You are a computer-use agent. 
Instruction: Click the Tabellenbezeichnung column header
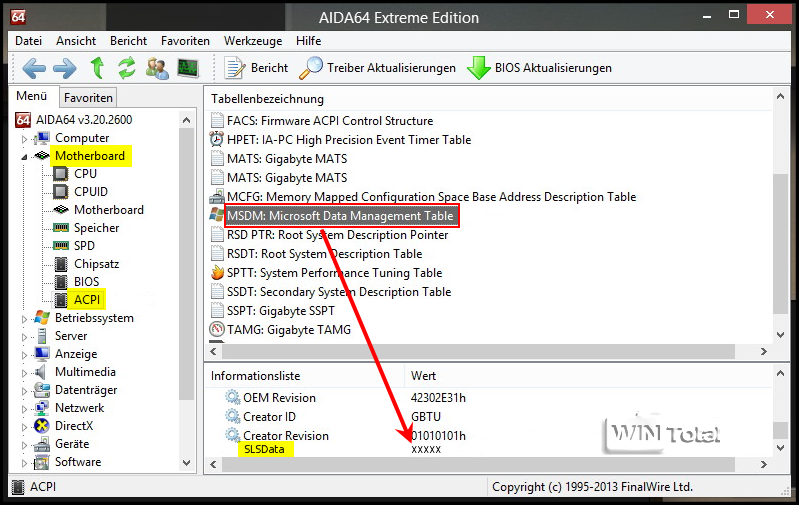pyautogui.click(x=267, y=99)
